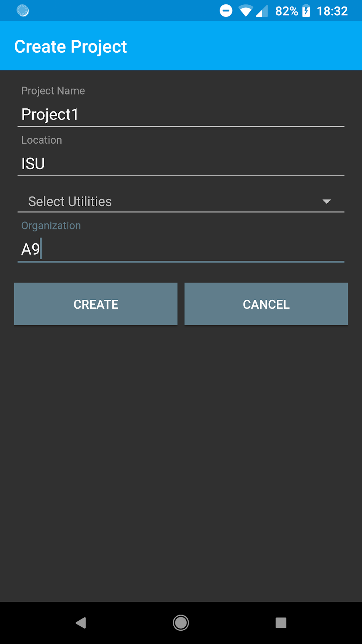Image resolution: width=362 pixels, height=644 pixels.
Task: Tap the Android back navigation icon
Action: click(81, 623)
